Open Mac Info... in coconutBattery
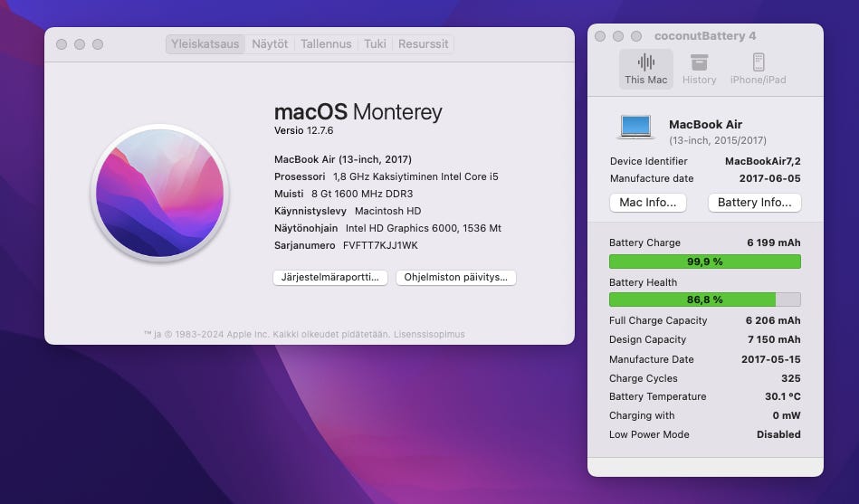The image size is (859, 504). tap(647, 202)
